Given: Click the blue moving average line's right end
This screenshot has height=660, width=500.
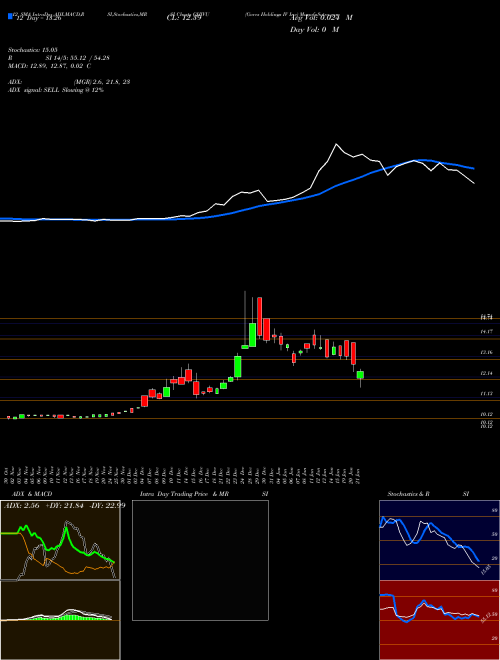Looking at the screenshot, I should [472, 168].
